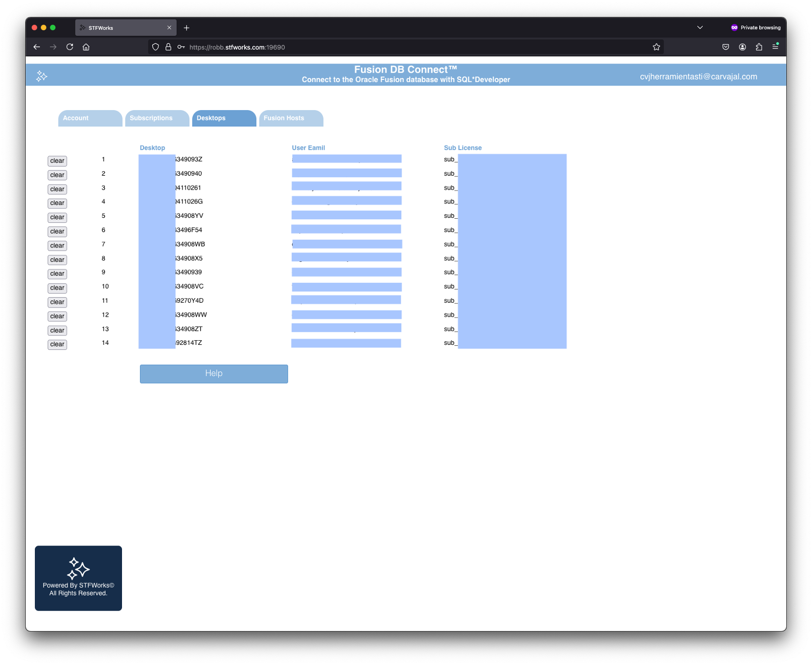Click the site lock security icon
Viewport: 812px width, 665px height.
point(168,47)
